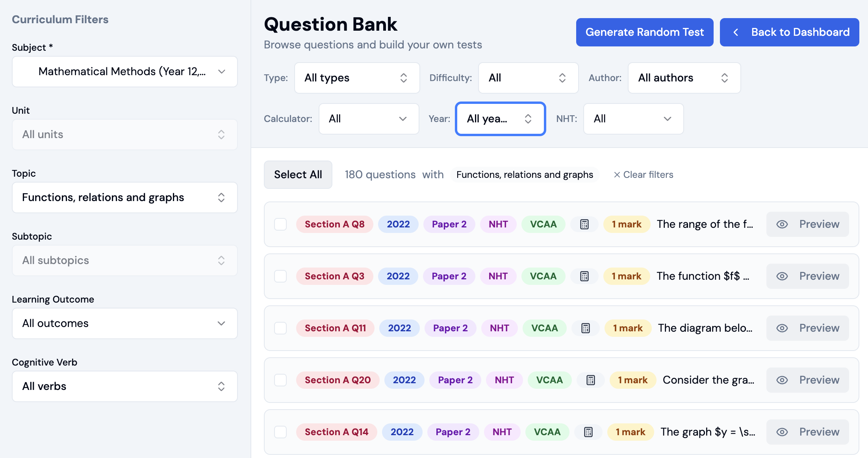
Task: Click calculator icon on Section A Q3 row
Action: (x=584, y=276)
